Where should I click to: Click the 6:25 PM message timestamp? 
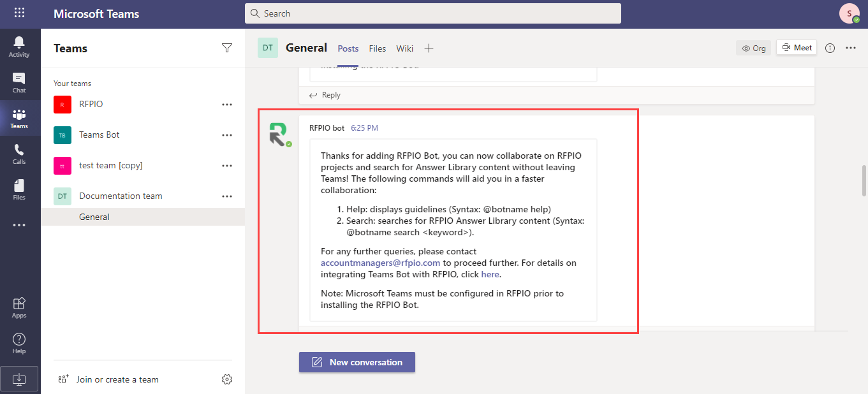[x=364, y=128]
